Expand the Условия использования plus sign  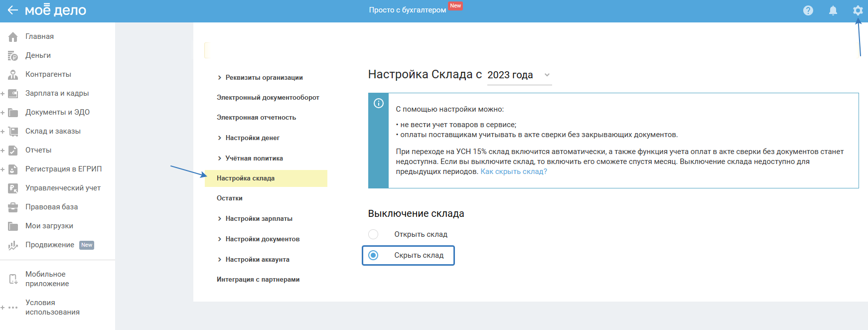(2, 308)
